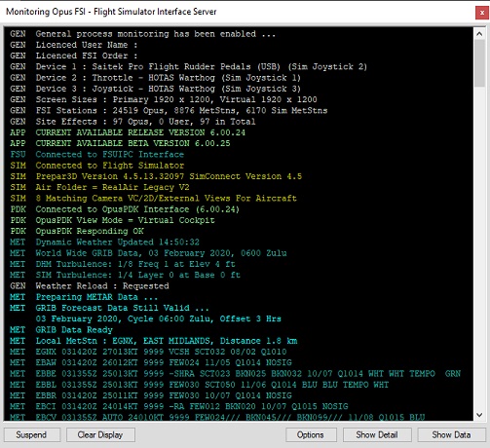
Task: Select 'Weather Reload : Requested' line
Action: click(90, 285)
